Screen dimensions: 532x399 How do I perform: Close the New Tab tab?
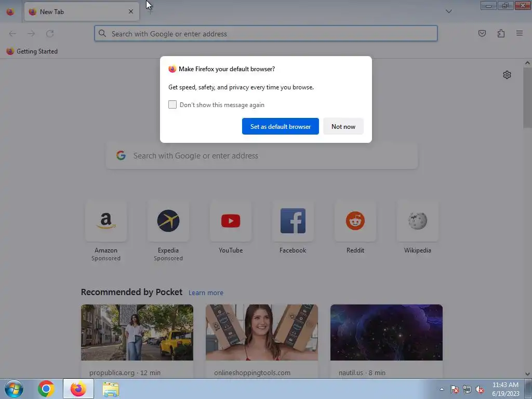[130, 11]
